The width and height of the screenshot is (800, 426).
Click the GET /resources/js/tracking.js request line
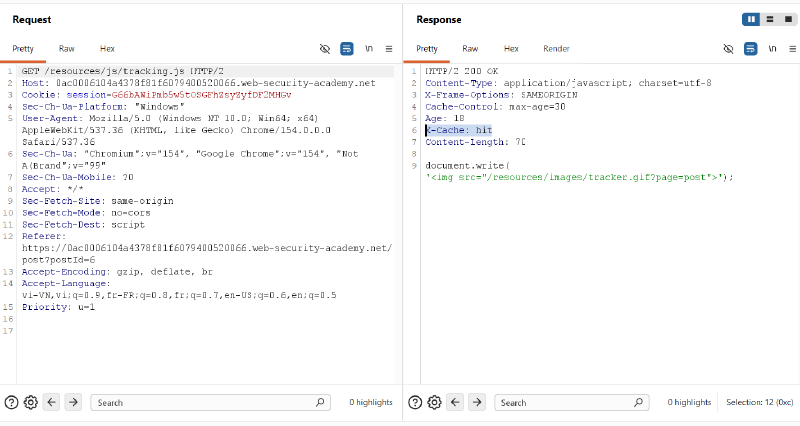122,71
